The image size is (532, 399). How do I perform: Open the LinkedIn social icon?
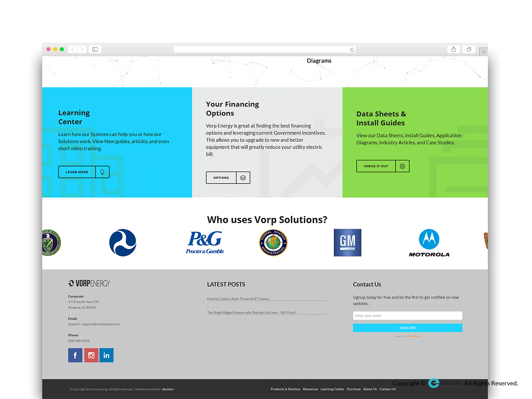(x=106, y=355)
